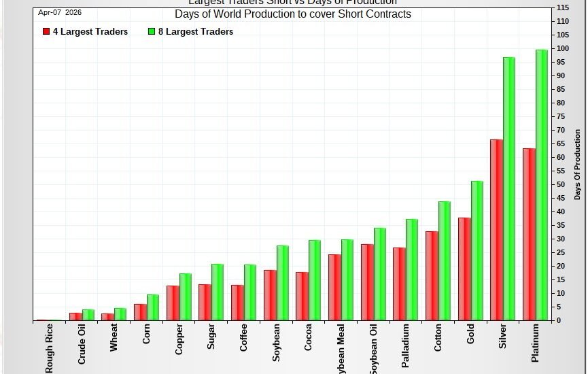Click the green 8 Largest Traders legend swatch
The height and width of the screenshot is (374, 588).
point(151,32)
